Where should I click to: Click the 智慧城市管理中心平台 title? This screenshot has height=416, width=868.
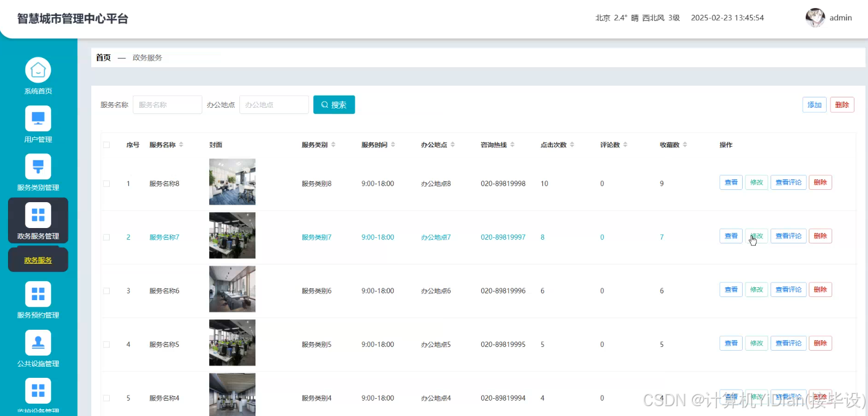[x=73, y=18]
